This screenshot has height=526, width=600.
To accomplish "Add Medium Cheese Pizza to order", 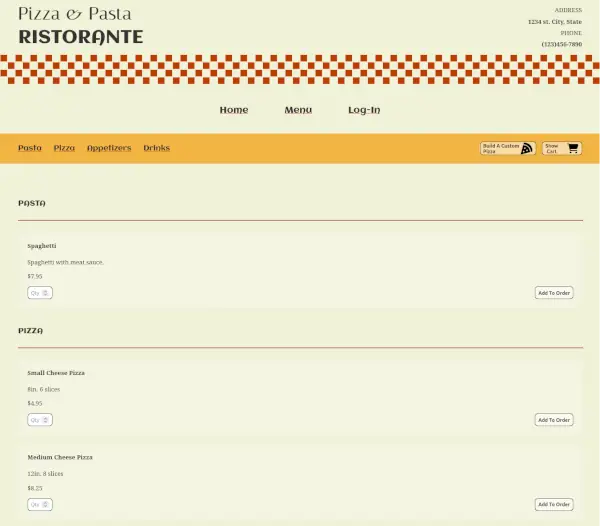I will coord(554,504).
